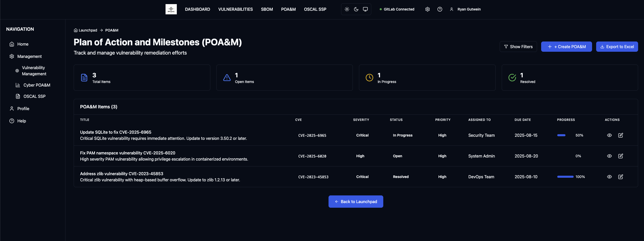This screenshot has width=644, height=241.
Task: View details of zlib vulnerability item
Action: pyautogui.click(x=609, y=177)
